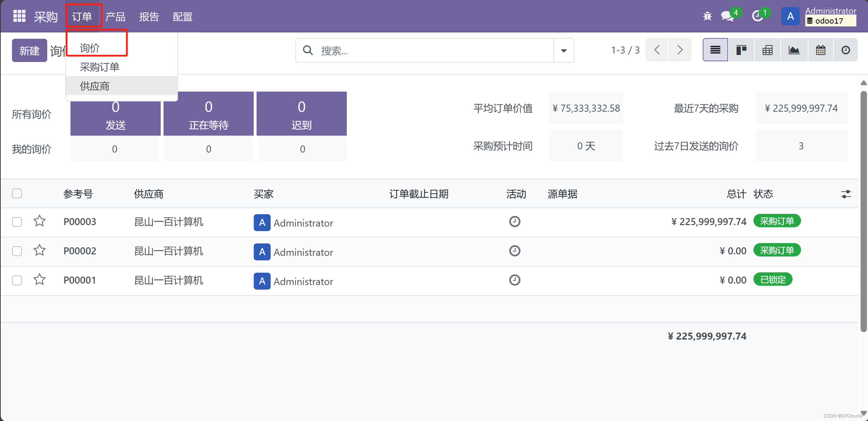Go to next page with right arrow

680,50
